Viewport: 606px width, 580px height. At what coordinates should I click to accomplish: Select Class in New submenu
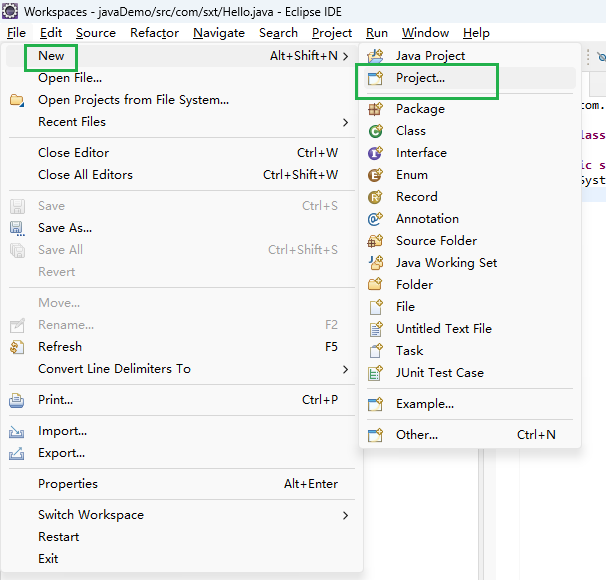coord(470,131)
